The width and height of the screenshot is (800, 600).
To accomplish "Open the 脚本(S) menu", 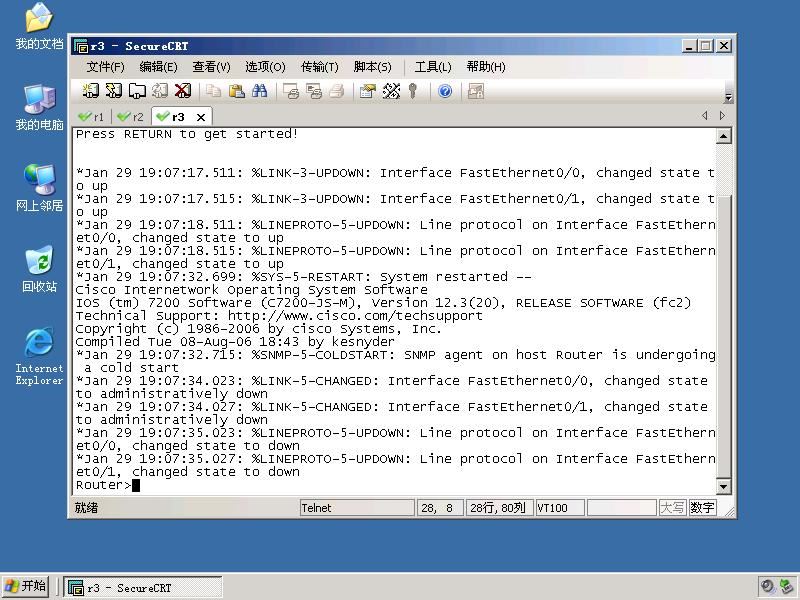I will click(x=372, y=67).
